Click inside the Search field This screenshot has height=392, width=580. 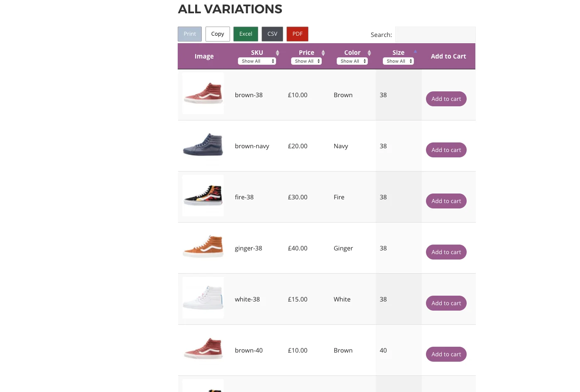click(x=435, y=34)
